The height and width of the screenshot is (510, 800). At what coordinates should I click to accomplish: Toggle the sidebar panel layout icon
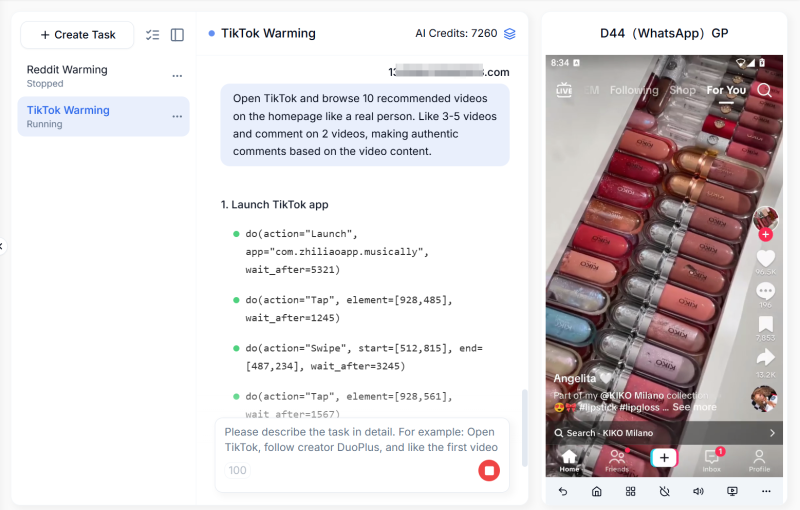click(177, 35)
